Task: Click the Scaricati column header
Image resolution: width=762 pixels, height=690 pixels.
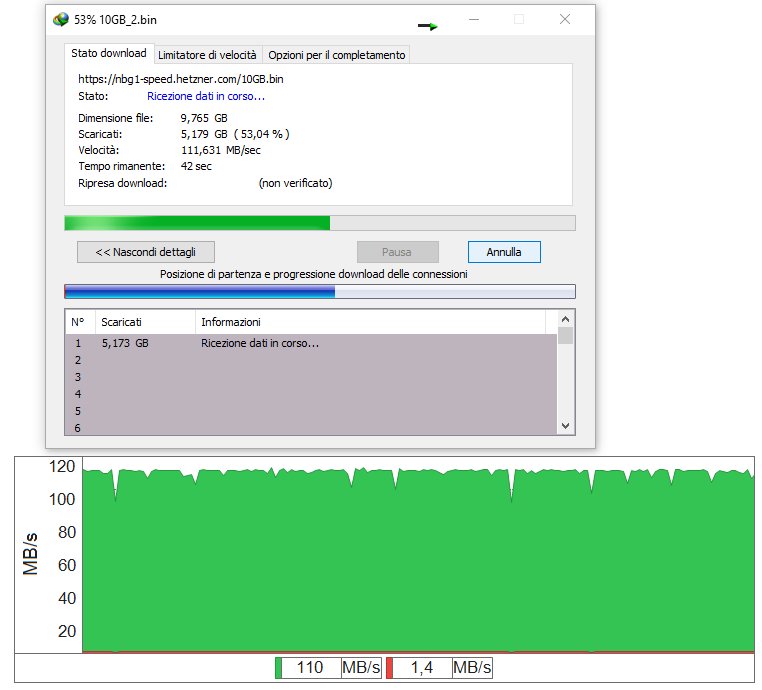Action: (146, 322)
